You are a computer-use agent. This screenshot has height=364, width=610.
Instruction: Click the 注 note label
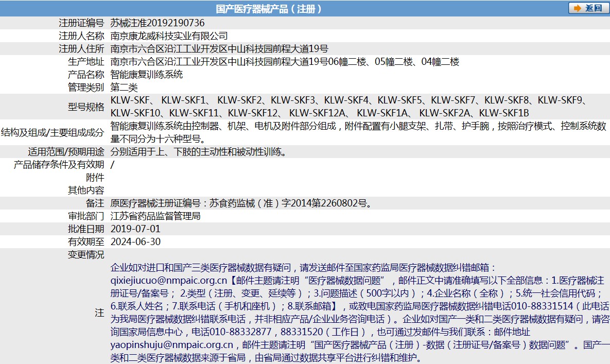[x=99, y=313]
